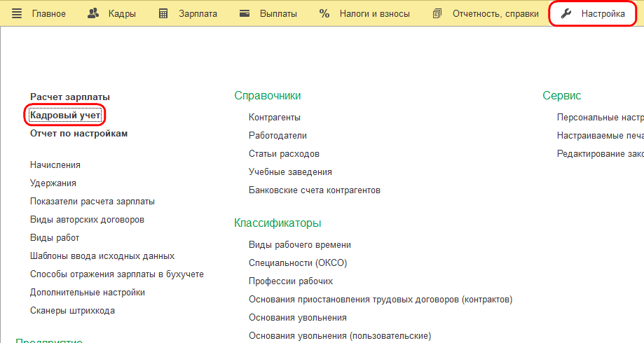Switch to the Зарплата section
The height and width of the screenshot is (343, 644).
[x=198, y=13]
